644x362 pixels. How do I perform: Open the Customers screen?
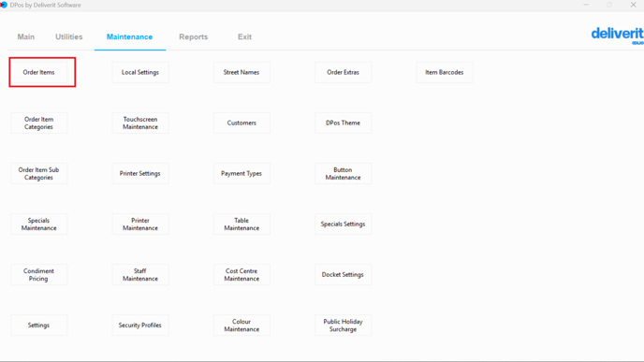(x=241, y=123)
